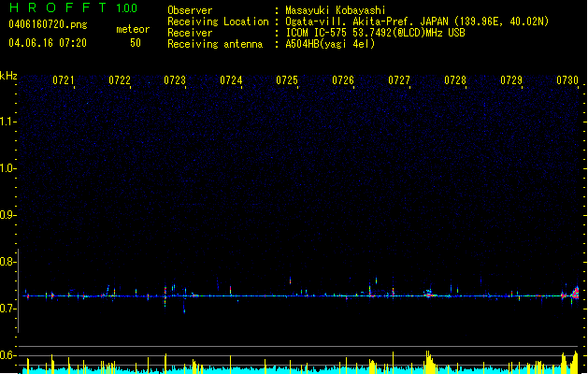Click the 0.9 kHz axis label
Viewport: 588px width, 374px height.
click(7, 215)
